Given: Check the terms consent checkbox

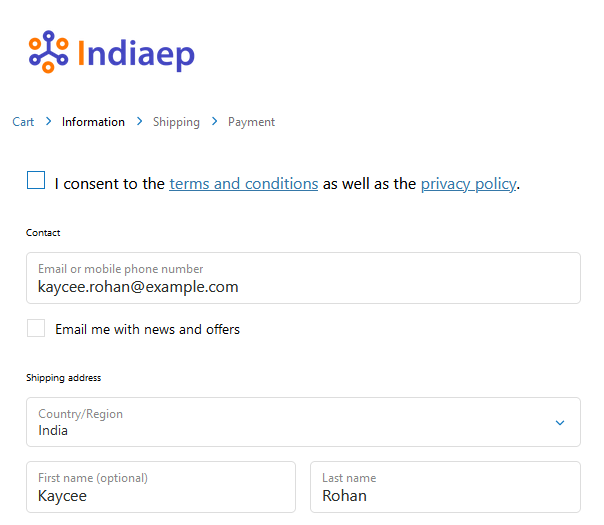Looking at the screenshot, I should click(x=36, y=181).
